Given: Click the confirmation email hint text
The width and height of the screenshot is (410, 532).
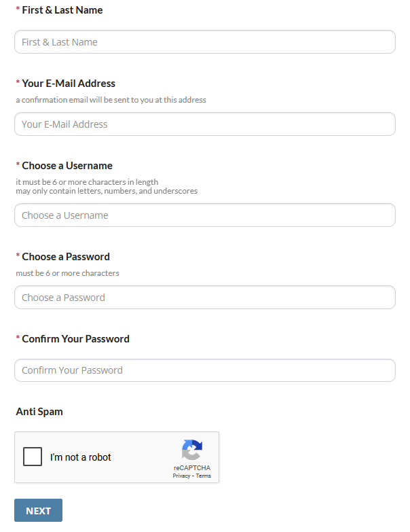Looking at the screenshot, I should pyautogui.click(x=111, y=100).
